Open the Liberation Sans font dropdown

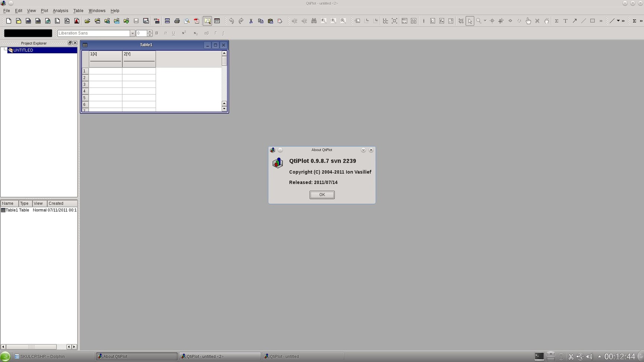pos(132,33)
